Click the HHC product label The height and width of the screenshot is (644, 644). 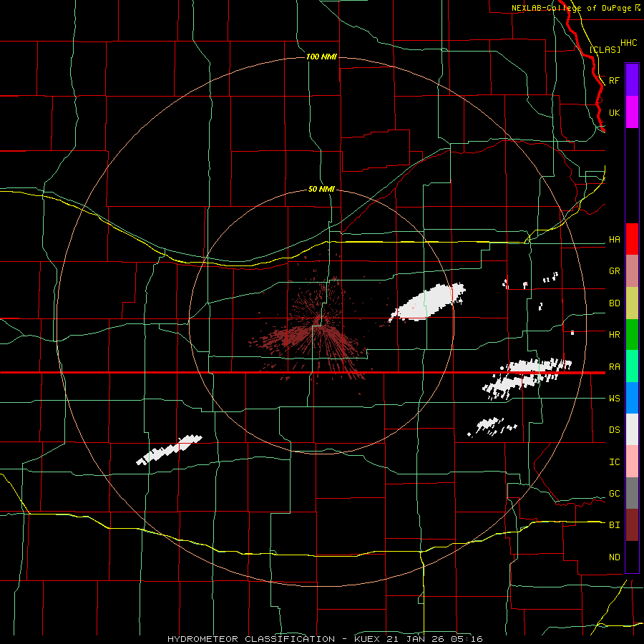pyautogui.click(x=628, y=43)
